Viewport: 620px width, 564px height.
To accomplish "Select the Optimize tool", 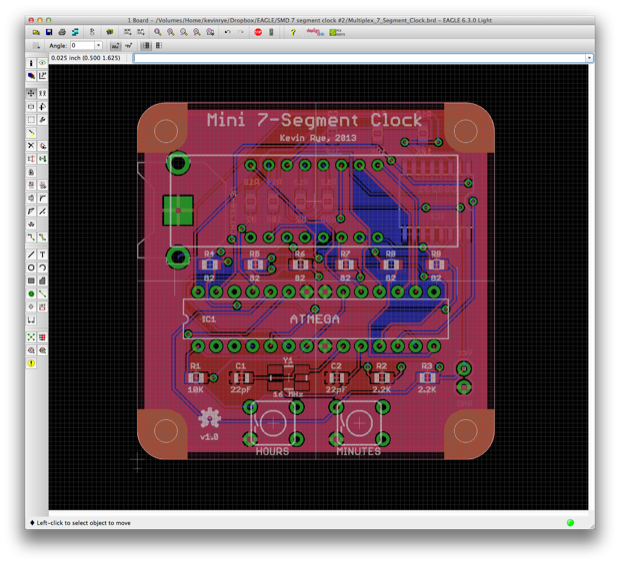I will point(42,211).
